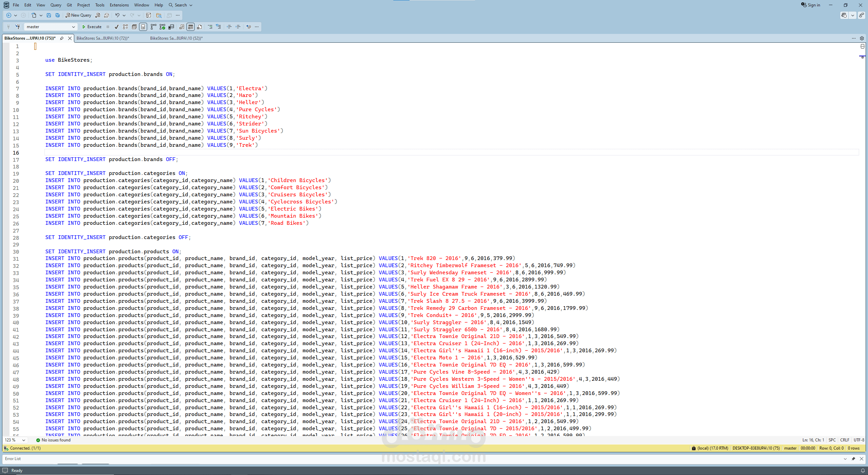Image resolution: width=868 pixels, height=475 pixels.
Task: Click the Save icon in the toolbar
Action: [x=49, y=15]
